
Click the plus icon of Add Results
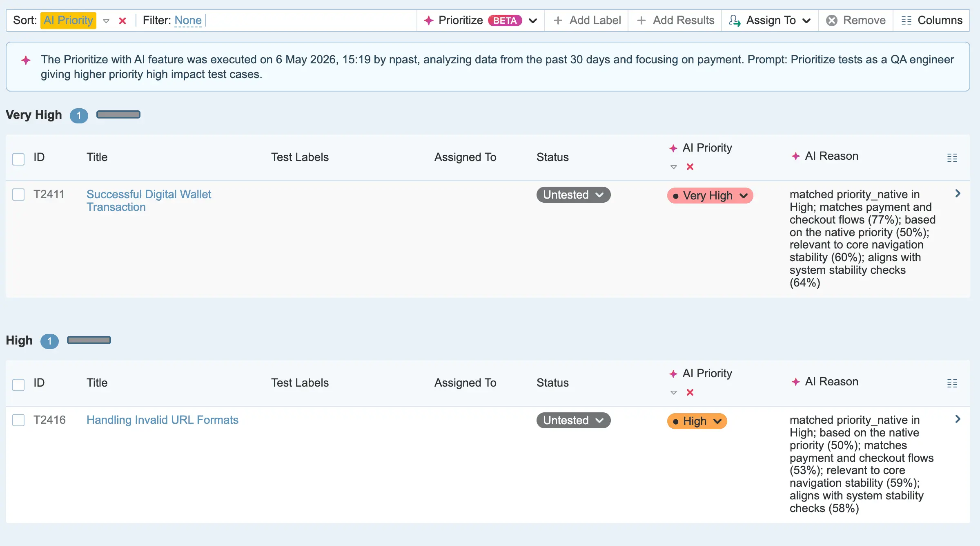[x=641, y=20]
